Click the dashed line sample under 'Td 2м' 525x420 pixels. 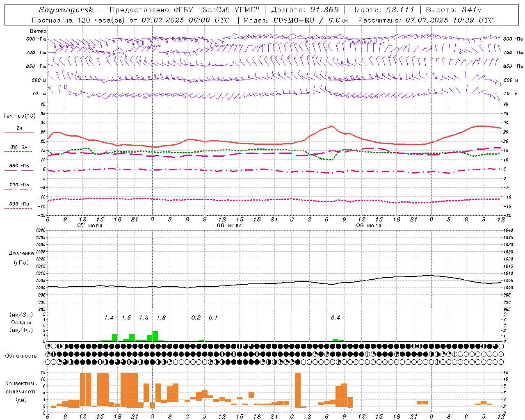point(18,152)
